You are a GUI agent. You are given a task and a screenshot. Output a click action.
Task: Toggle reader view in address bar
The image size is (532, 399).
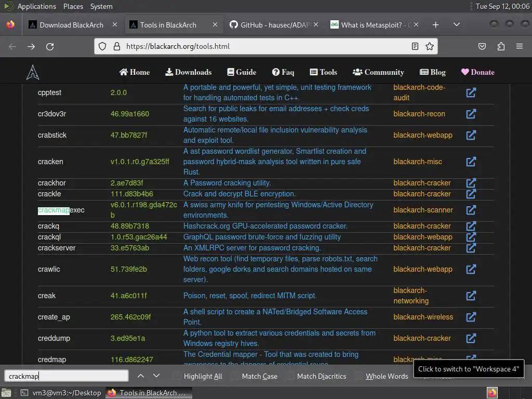(x=415, y=46)
